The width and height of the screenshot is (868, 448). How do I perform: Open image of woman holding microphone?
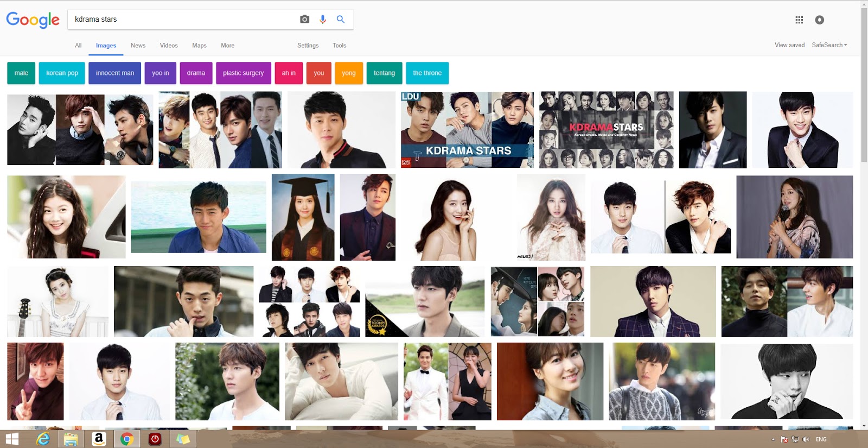click(x=794, y=217)
